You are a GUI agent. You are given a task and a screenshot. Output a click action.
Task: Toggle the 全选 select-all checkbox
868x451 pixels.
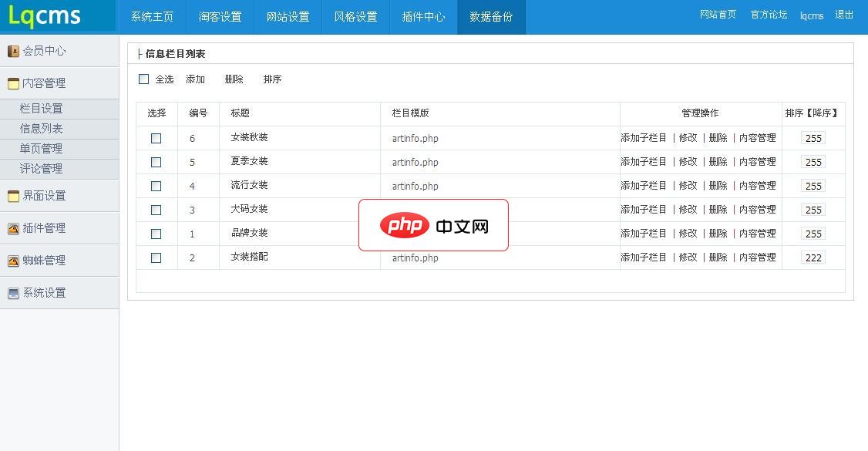point(143,79)
